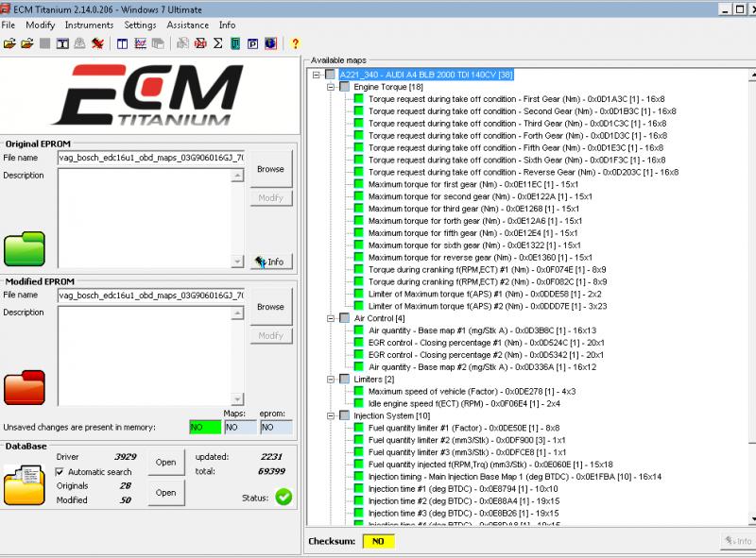Check the Engine Torque [18] group box
The height and width of the screenshot is (558, 756).
pyautogui.click(x=345, y=87)
